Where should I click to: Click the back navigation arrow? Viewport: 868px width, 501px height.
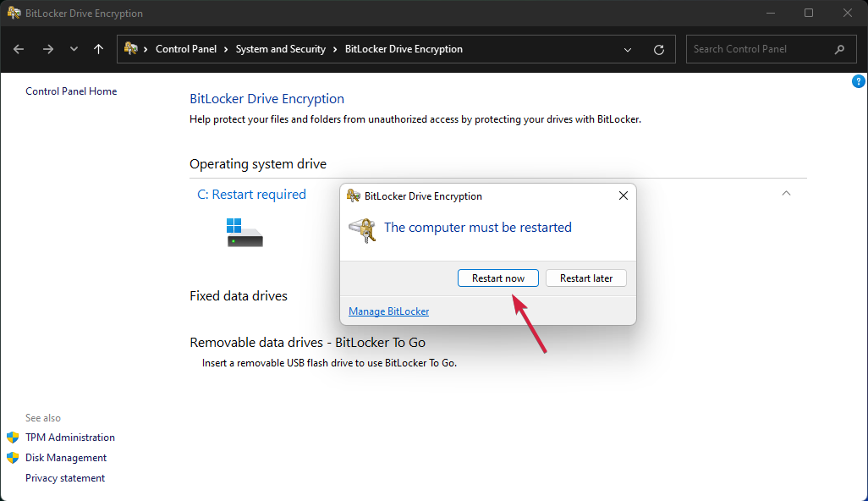click(x=19, y=49)
